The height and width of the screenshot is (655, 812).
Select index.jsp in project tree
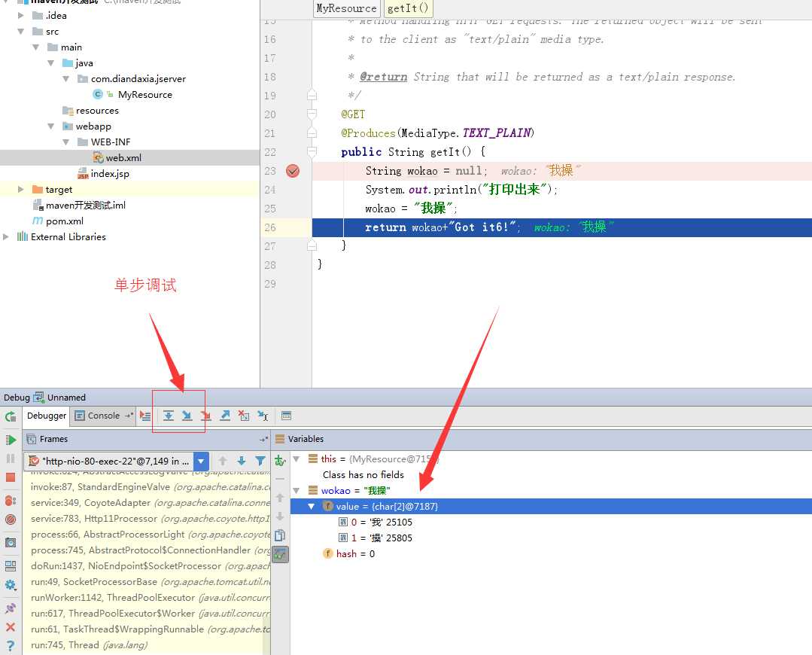coord(110,174)
